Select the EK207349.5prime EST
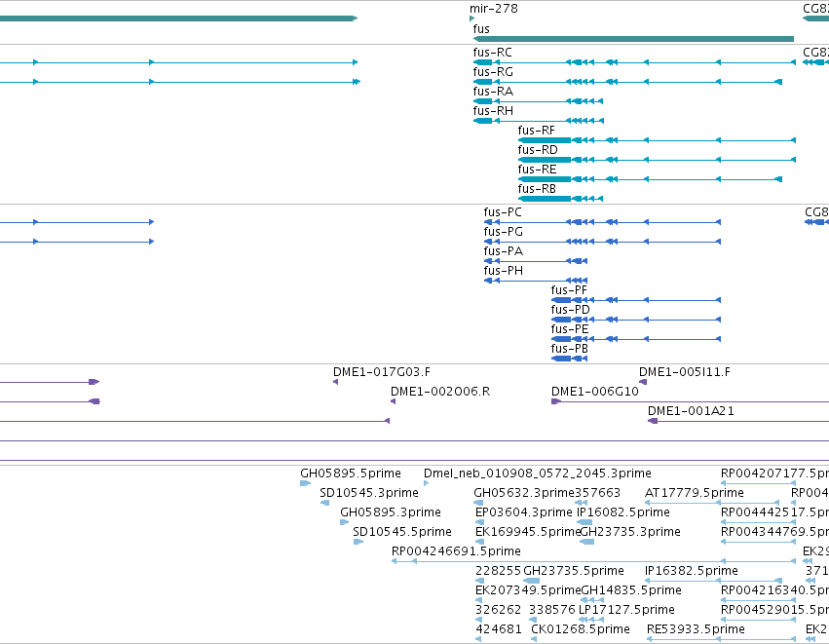The width and height of the screenshot is (829, 644). coord(478,600)
